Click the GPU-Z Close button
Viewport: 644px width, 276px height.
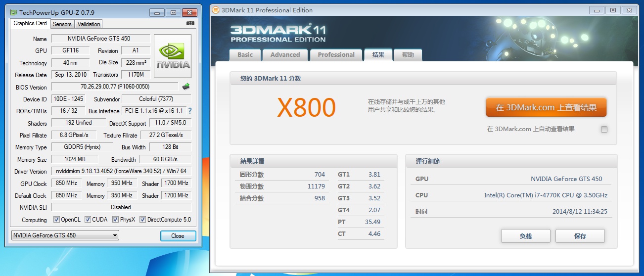click(x=178, y=236)
